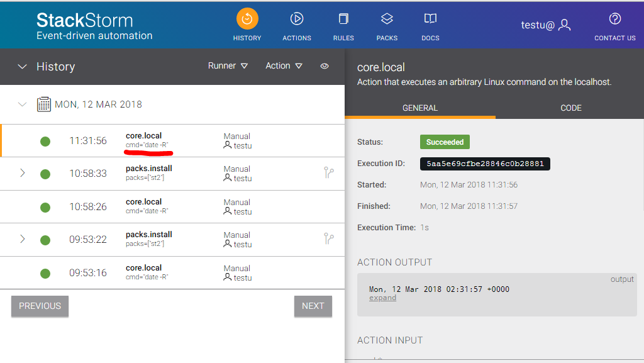
Task: Click green status dot for 10:58:33 execution
Action: coord(45,174)
